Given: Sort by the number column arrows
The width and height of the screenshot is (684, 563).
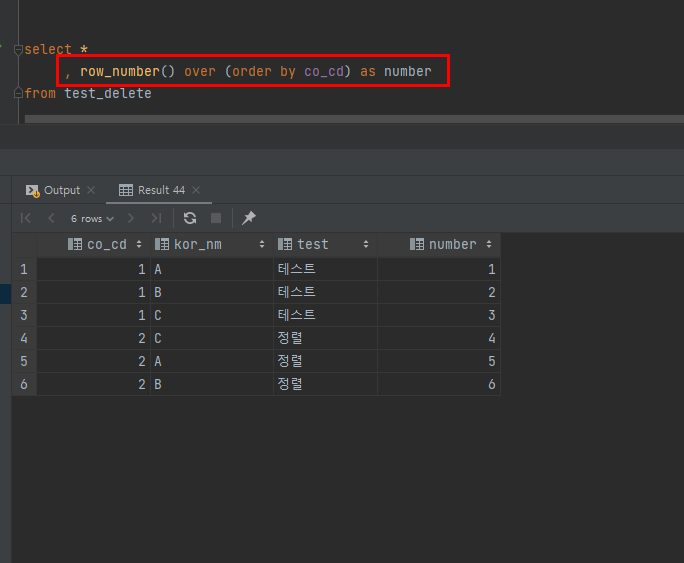Looking at the screenshot, I should coord(489,244).
